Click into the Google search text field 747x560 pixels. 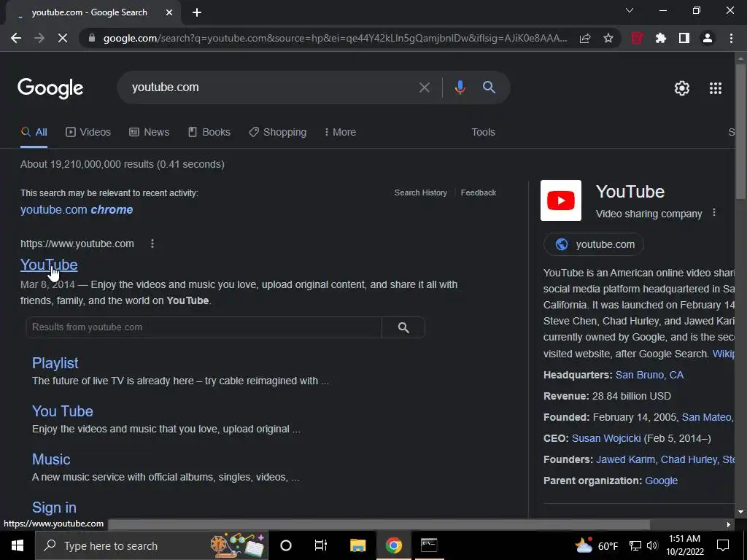tap(271, 87)
